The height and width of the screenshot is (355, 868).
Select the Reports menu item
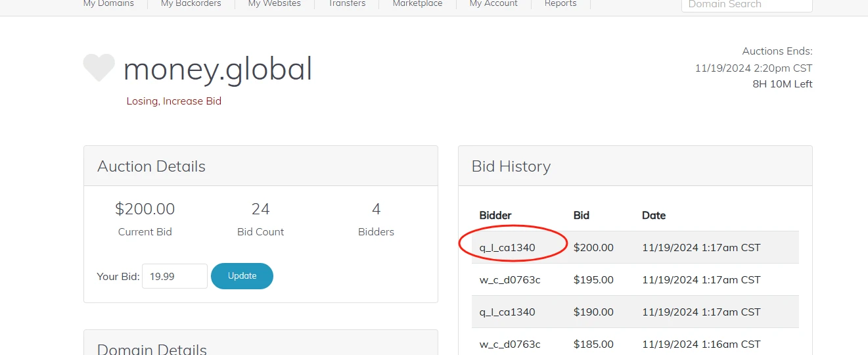pos(560,4)
